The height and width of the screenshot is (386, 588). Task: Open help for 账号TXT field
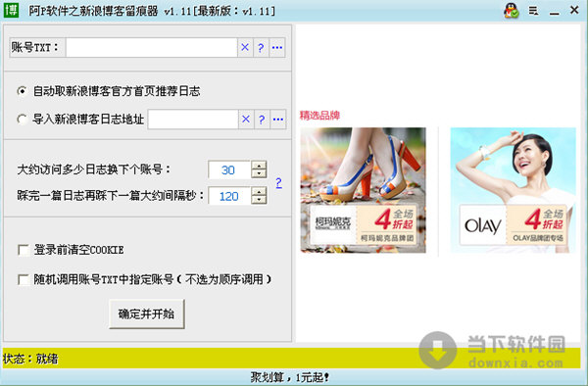click(261, 48)
